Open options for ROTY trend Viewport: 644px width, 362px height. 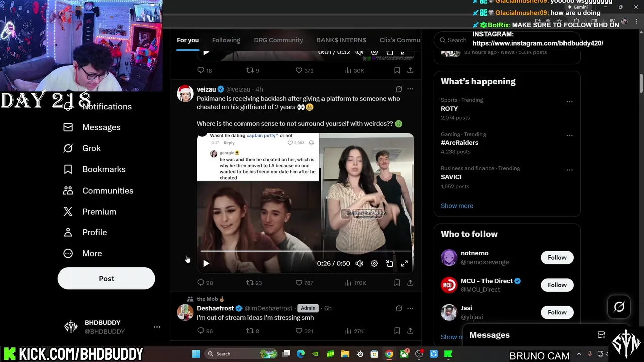coord(569,102)
